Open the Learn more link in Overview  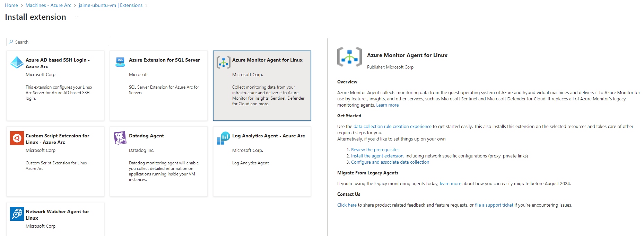(387, 105)
